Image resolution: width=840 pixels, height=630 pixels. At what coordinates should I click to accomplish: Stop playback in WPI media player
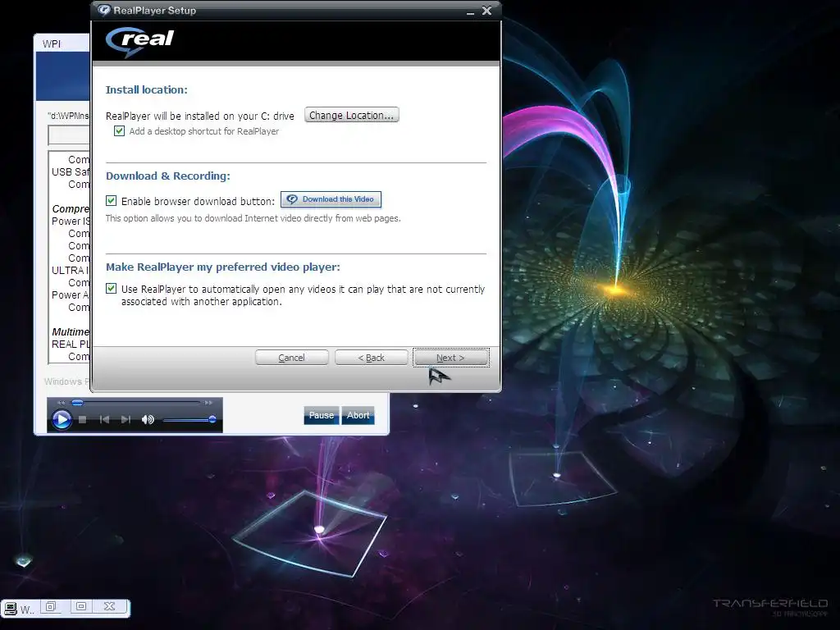pyautogui.click(x=83, y=419)
